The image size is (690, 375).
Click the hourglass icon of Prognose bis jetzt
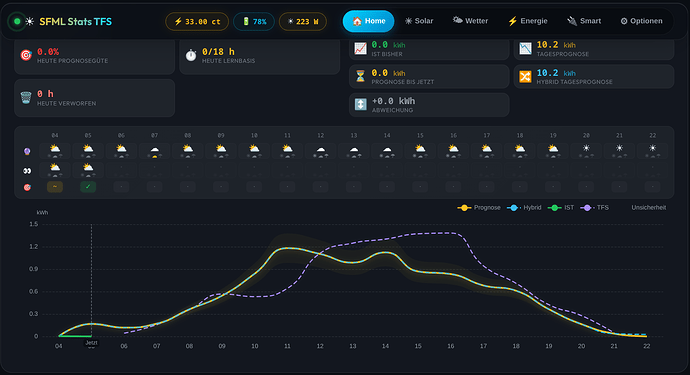(360, 77)
